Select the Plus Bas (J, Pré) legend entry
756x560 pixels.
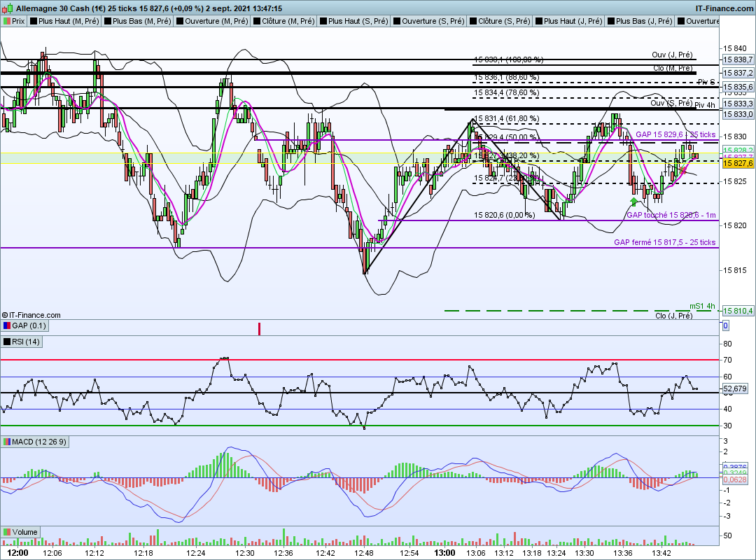[640, 21]
